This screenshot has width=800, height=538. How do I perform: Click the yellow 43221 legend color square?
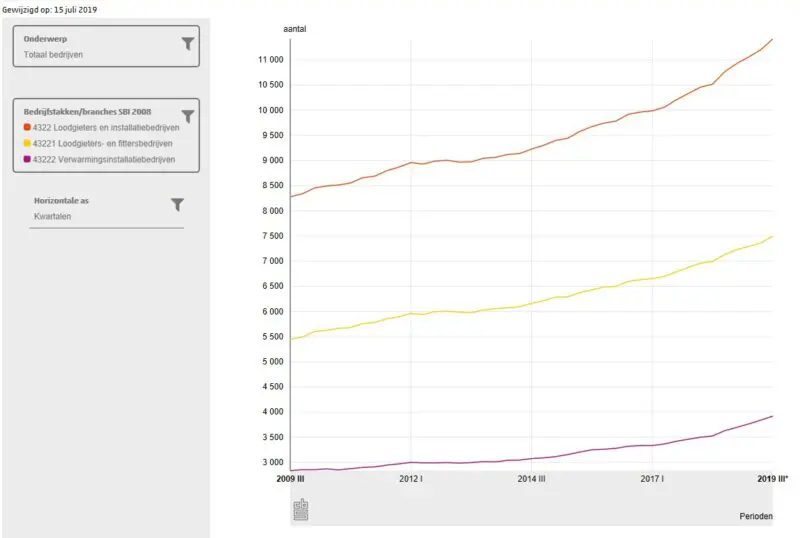click(27, 143)
